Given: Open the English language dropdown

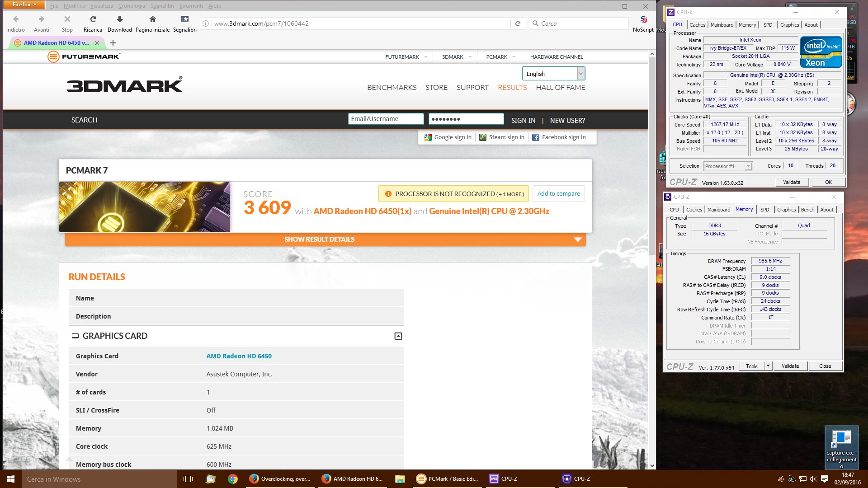Looking at the screenshot, I should coord(554,74).
